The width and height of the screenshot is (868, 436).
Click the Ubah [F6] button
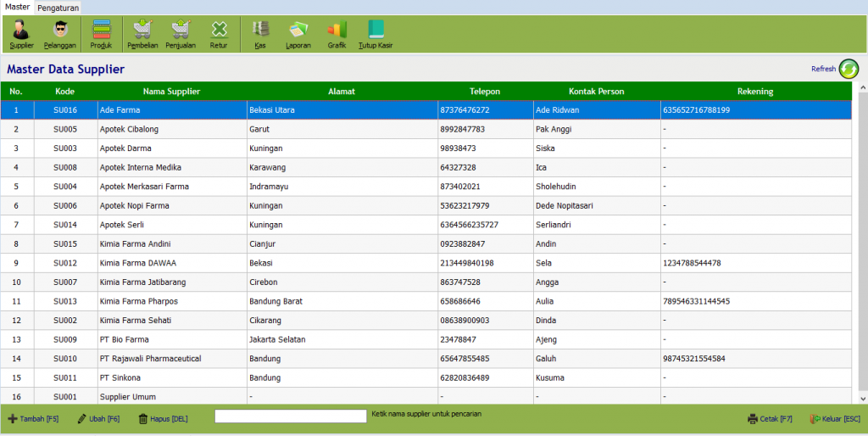(x=98, y=419)
